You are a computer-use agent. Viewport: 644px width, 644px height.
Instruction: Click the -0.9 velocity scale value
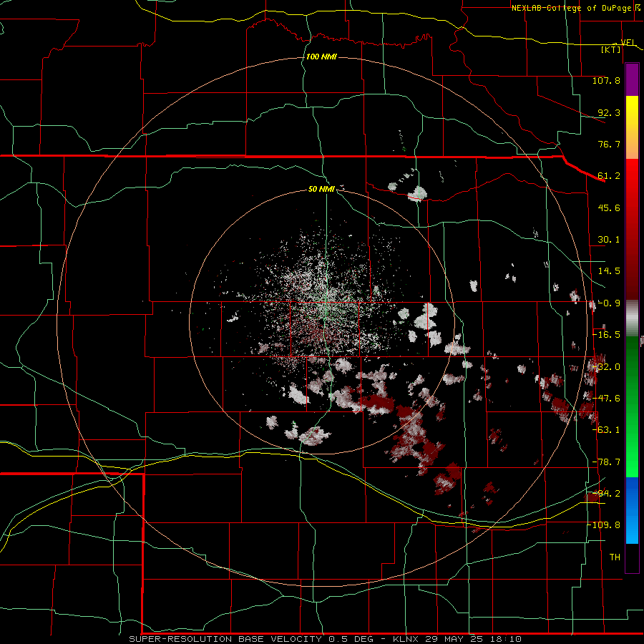pos(609,303)
